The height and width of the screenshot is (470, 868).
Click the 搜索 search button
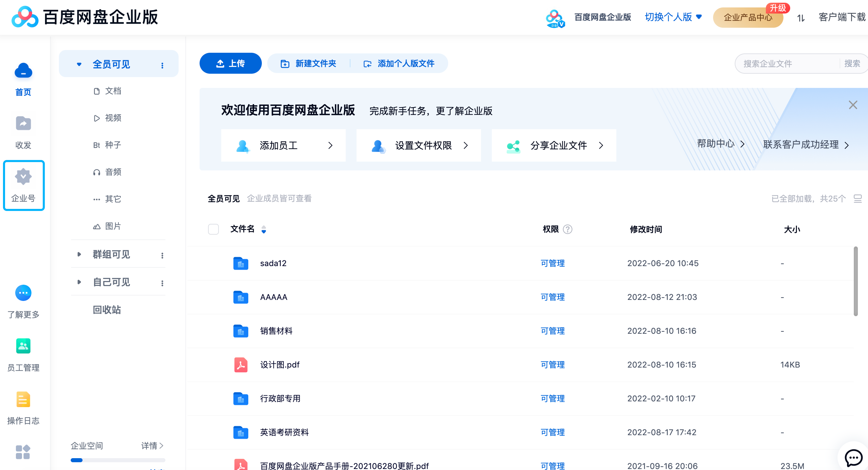pyautogui.click(x=852, y=64)
